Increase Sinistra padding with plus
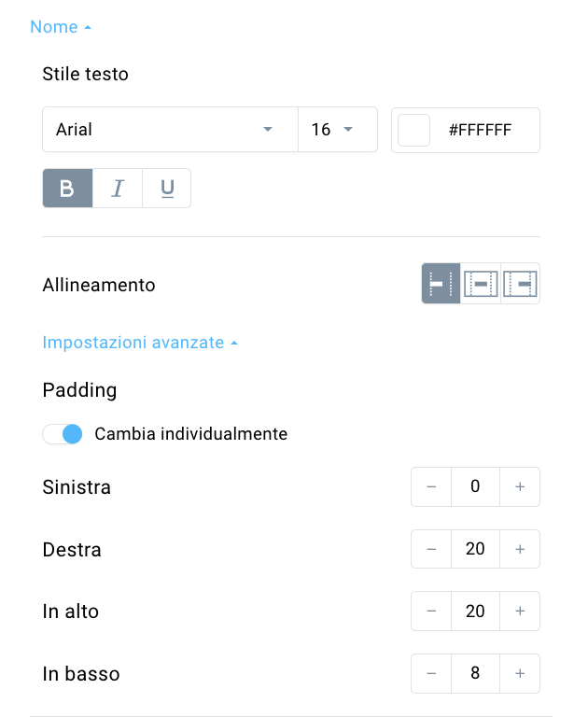The height and width of the screenshot is (717, 588). coord(520,486)
